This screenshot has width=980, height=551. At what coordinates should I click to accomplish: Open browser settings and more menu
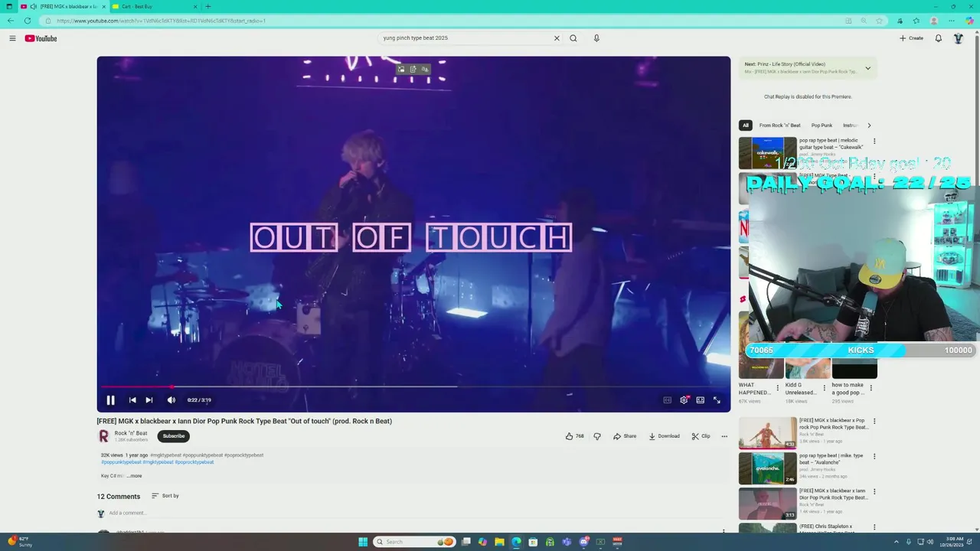(x=952, y=21)
